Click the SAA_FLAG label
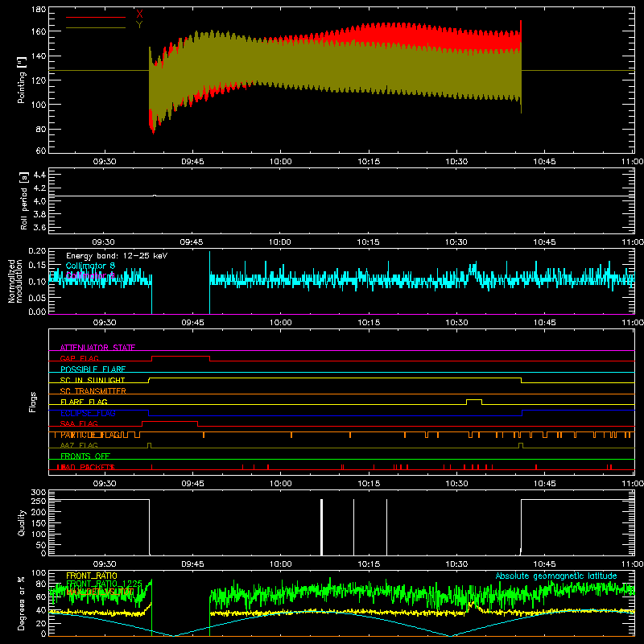Image resolution: width=644 pixels, height=644 pixels. [79, 423]
